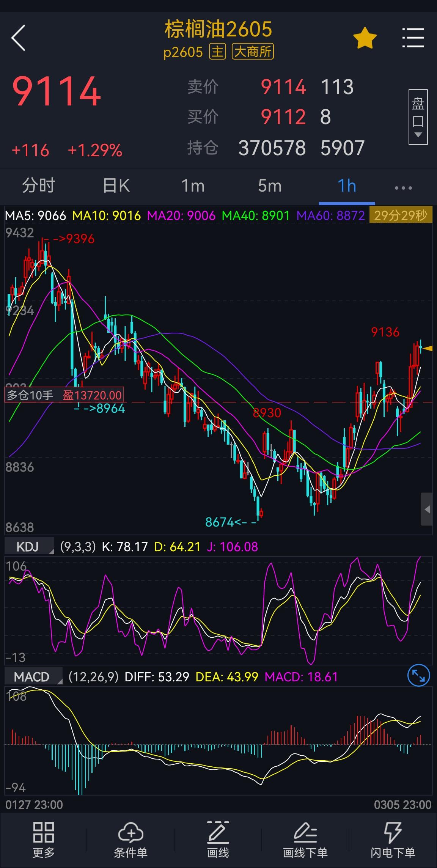This screenshot has width=437, height=868.
Task: Go back using the left arrow icon
Action: (18, 38)
